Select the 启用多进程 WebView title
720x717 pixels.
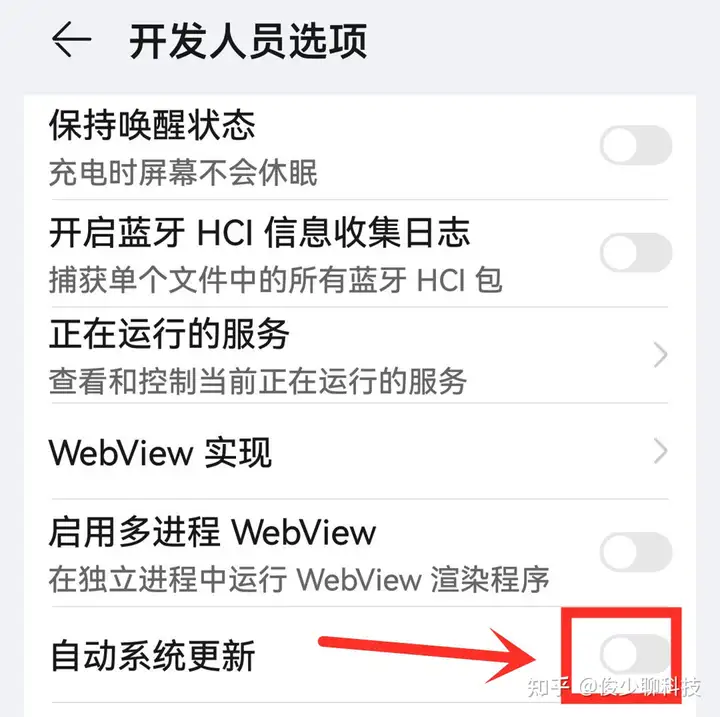click(x=212, y=532)
